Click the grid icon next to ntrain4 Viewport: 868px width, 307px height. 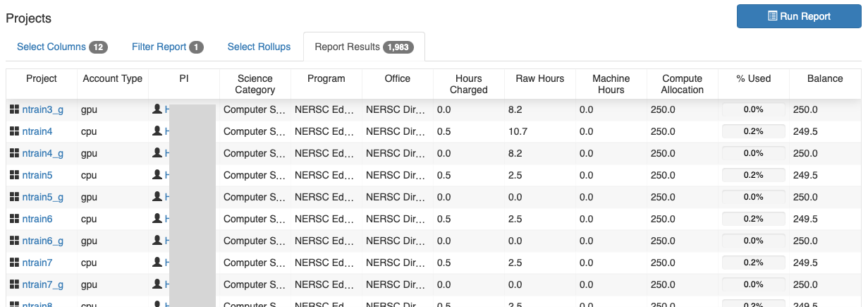[14, 131]
